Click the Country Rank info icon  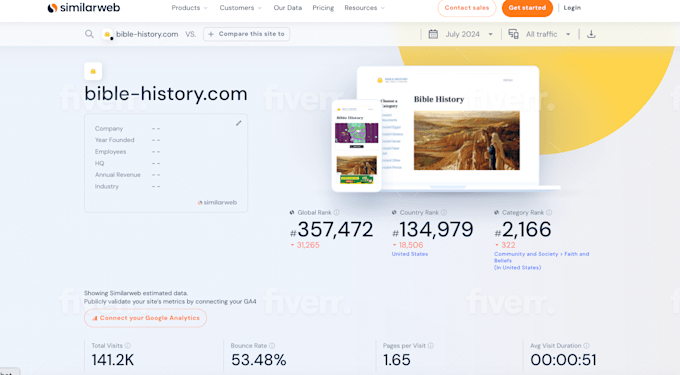coord(444,212)
